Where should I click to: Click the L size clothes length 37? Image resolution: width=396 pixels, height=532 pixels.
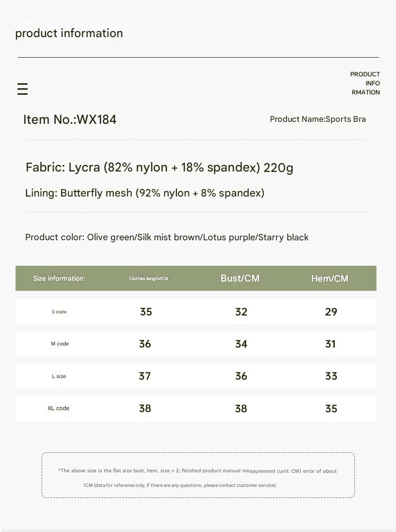point(145,376)
